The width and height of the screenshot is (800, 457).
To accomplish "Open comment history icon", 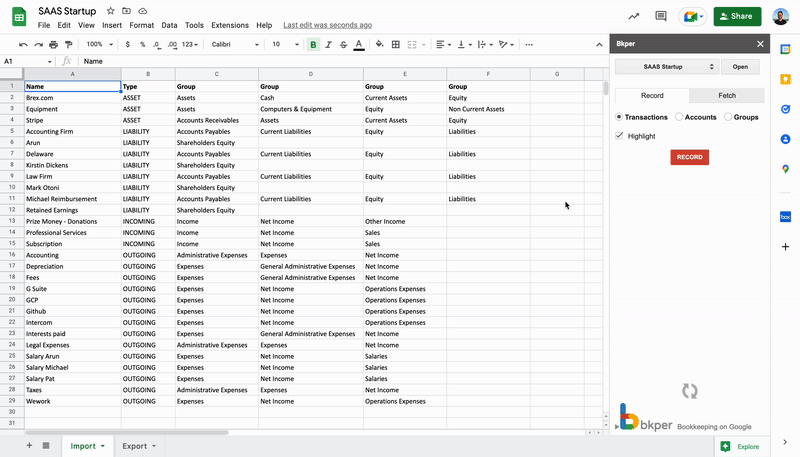I will tap(661, 16).
